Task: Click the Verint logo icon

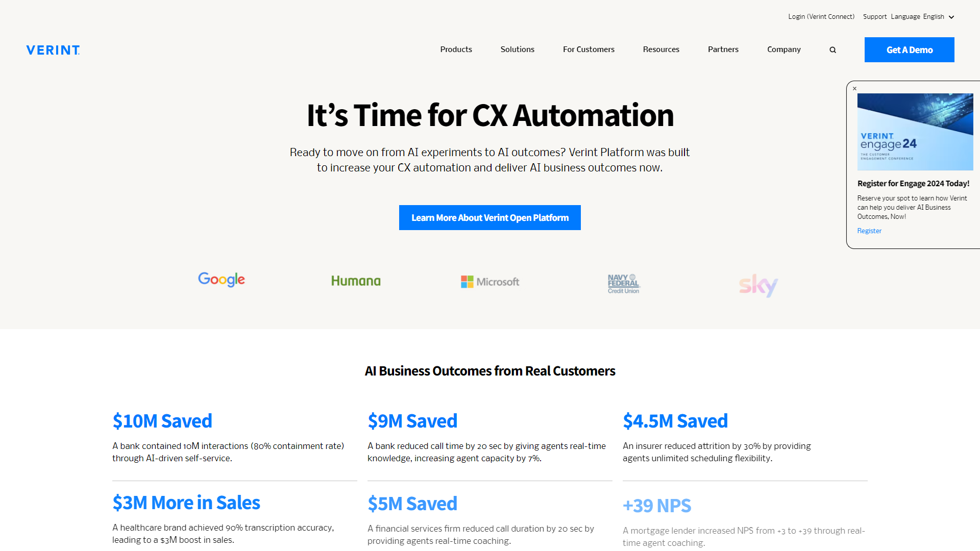Action: pos(53,49)
